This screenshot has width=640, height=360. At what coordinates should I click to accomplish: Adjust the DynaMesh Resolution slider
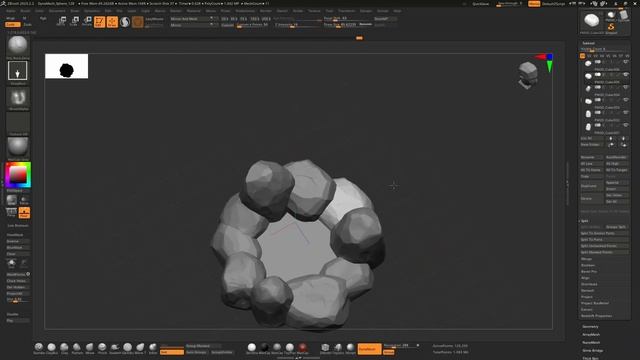(x=401, y=346)
